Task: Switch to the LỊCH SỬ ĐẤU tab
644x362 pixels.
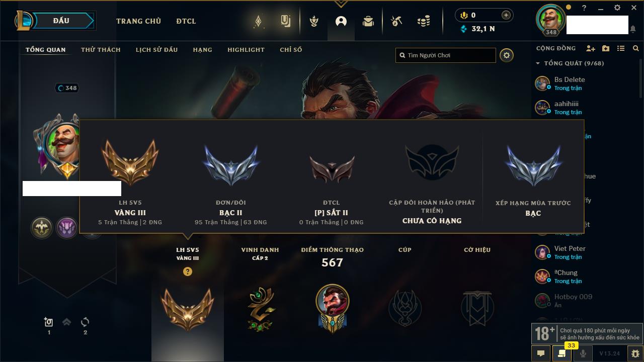Action: 156,50
